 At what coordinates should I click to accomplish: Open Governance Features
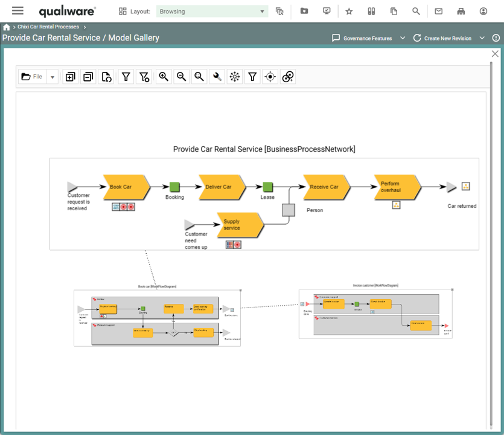362,38
